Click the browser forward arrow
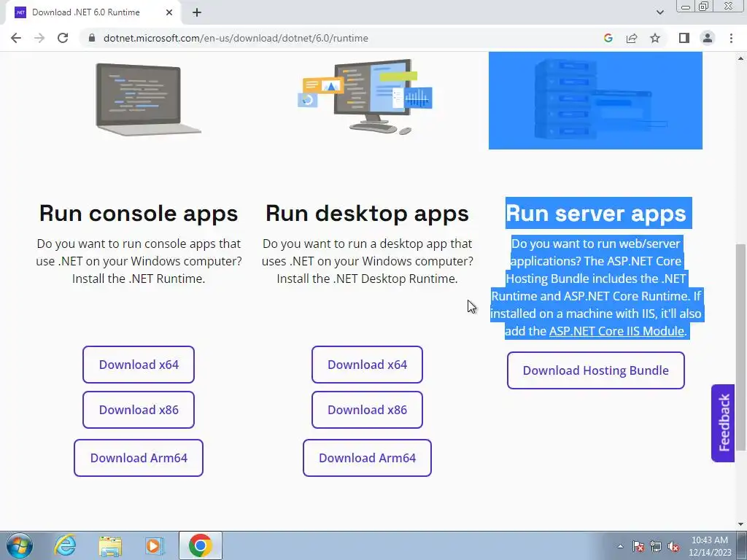Viewport: 747px width, 560px height. (x=39, y=38)
